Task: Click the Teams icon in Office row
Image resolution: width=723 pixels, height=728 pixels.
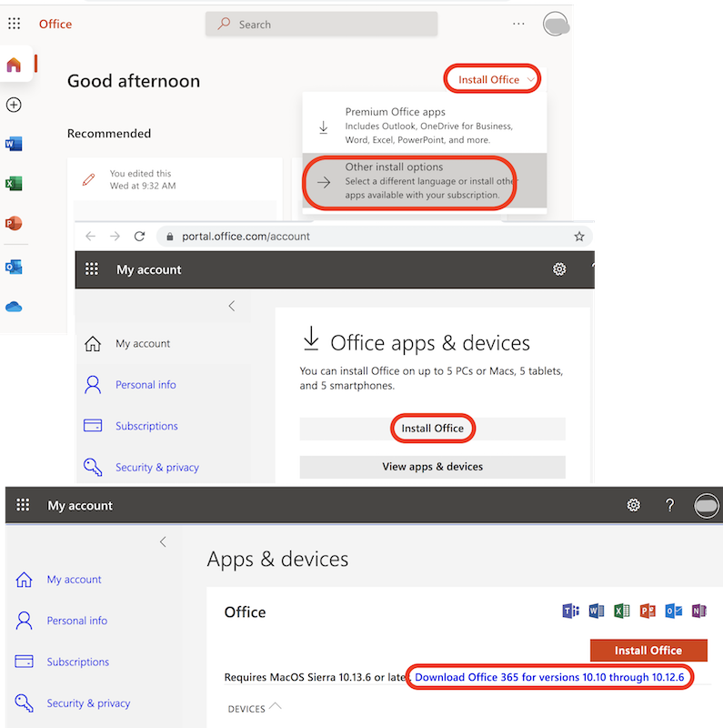Action: point(571,611)
